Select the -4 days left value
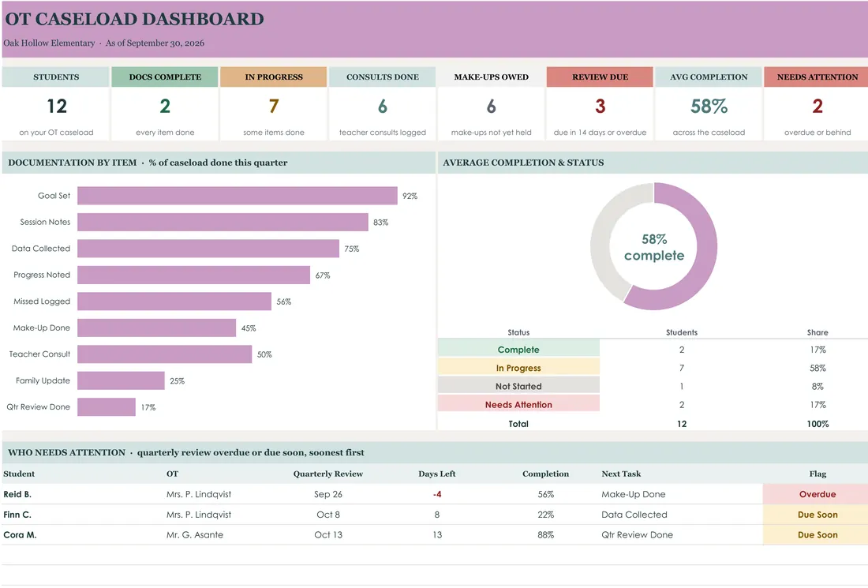The width and height of the screenshot is (868, 588). coord(437,494)
